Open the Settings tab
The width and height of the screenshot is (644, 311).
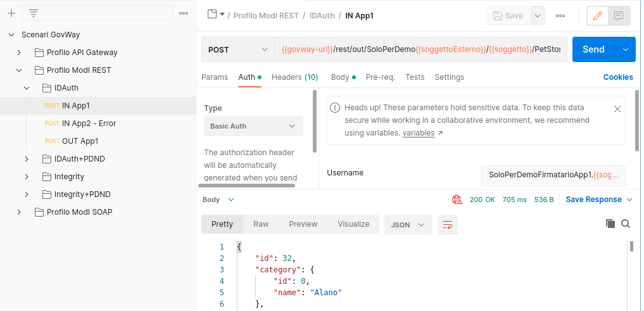(x=450, y=77)
